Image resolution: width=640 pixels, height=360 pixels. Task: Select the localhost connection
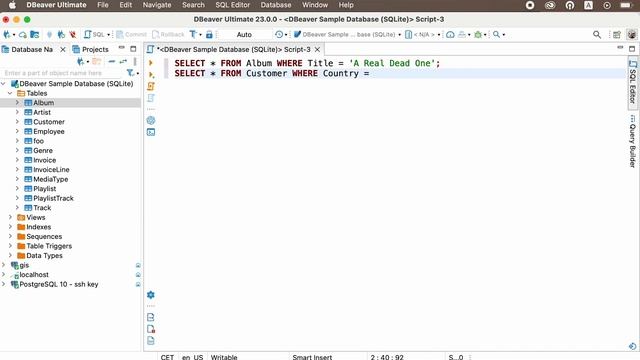tap(34, 275)
